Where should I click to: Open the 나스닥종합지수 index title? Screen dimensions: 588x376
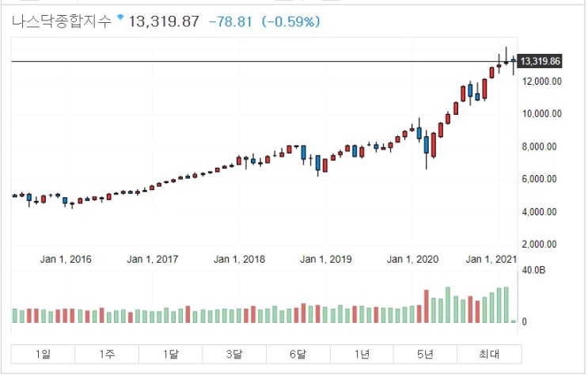tap(62, 21)
